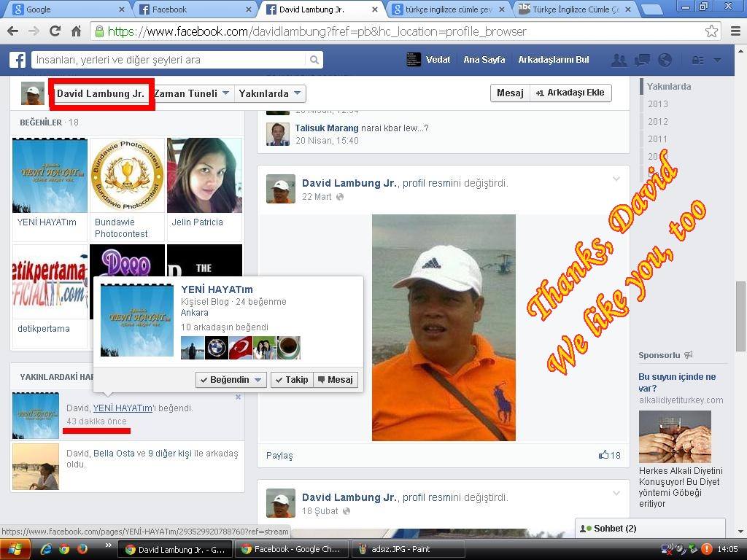The image size is (747, 560).
Task: Open the privacy shortcuts icon
Action: 698,60
